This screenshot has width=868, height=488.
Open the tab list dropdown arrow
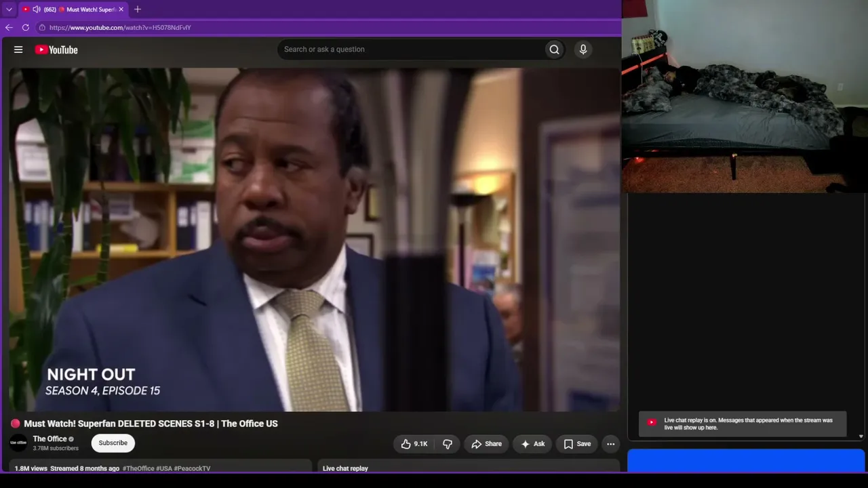tap(9, 9)
